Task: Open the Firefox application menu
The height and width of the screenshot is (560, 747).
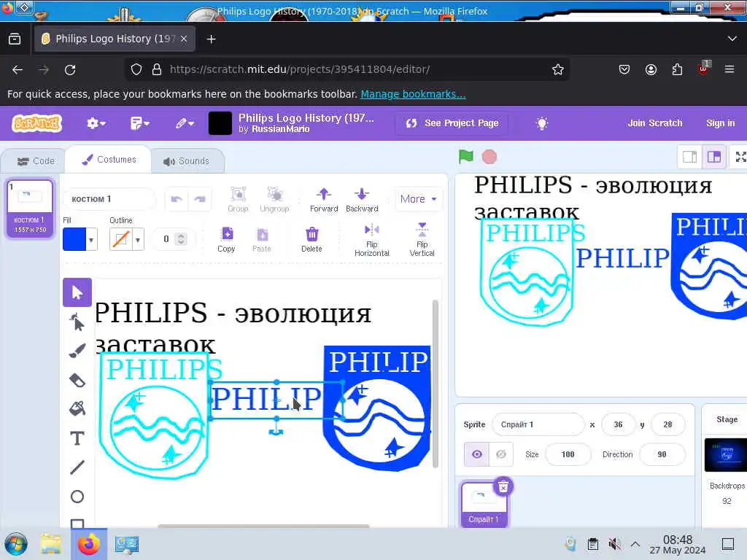Action: (729, 69)
